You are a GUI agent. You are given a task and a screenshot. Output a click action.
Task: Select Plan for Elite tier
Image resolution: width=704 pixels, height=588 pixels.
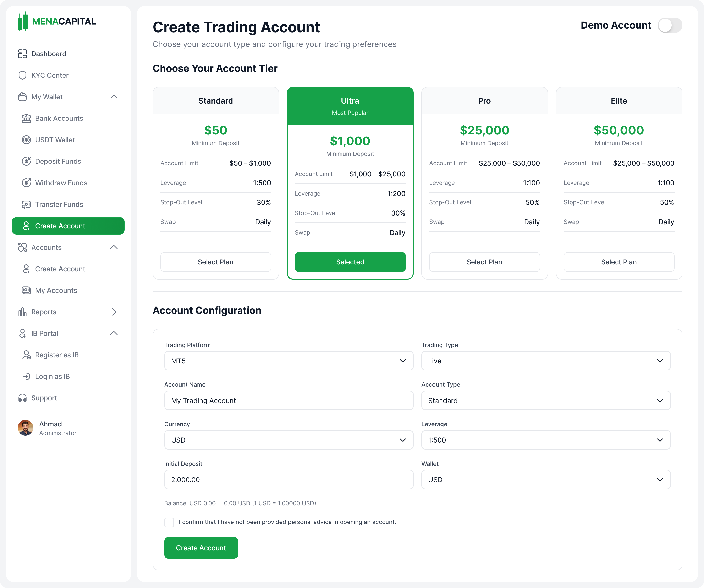click(619, 262)
